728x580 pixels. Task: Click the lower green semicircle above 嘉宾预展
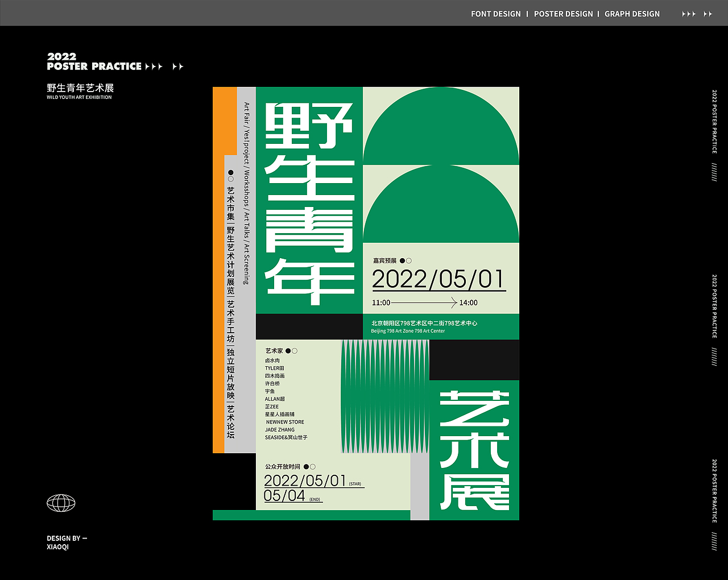441,204
